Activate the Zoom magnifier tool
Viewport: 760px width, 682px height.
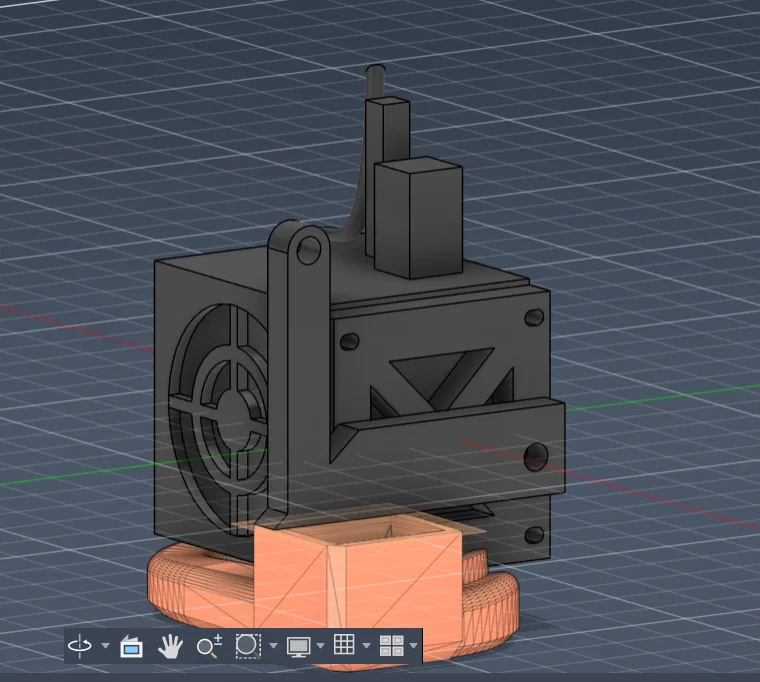click(209, 646)
